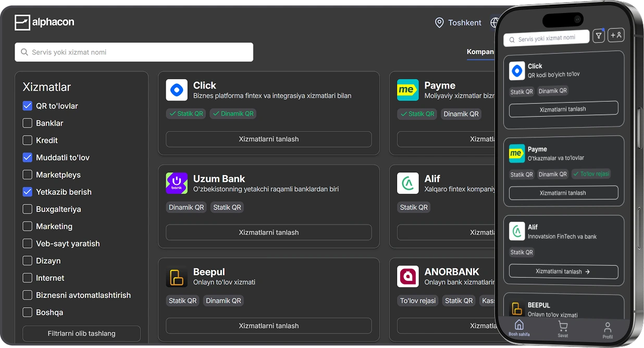Click the alphacon logo
This screenshot has width=644, height=348.
pos(44,22)
